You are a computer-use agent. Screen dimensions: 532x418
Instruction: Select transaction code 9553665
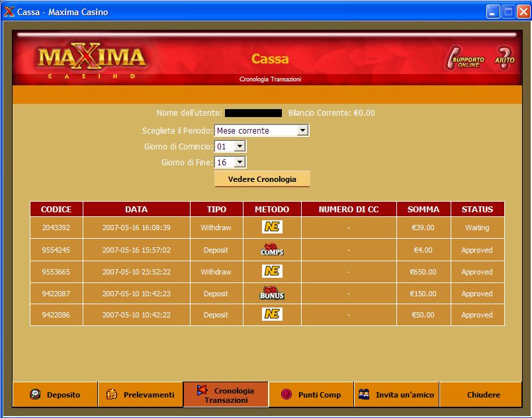coord(56,272)
